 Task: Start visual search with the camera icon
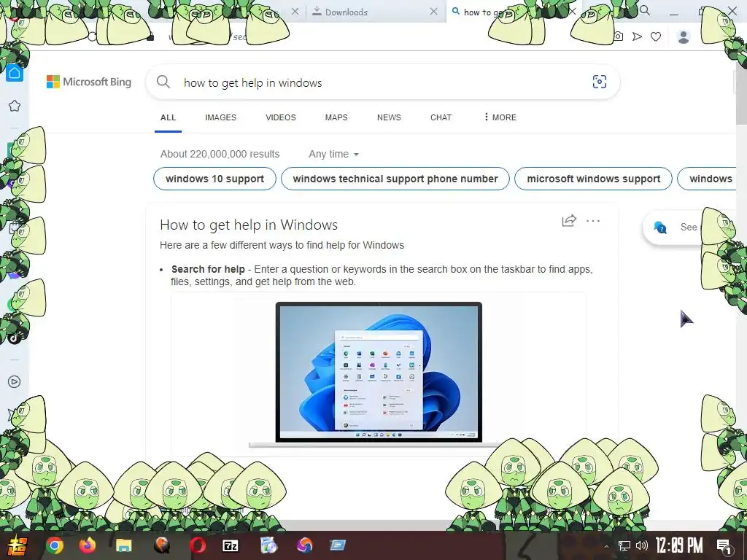(600, 82)
